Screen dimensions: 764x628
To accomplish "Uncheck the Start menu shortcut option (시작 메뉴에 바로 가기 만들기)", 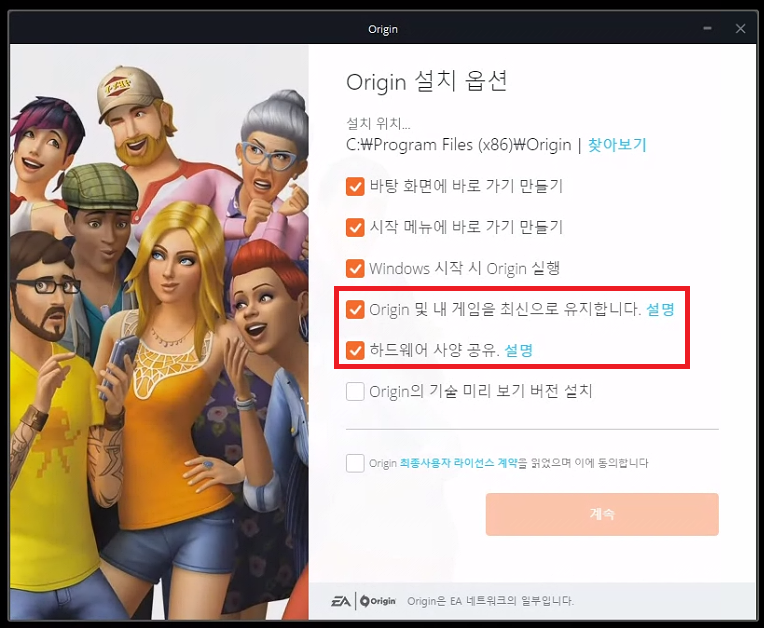I will (355, 227).
